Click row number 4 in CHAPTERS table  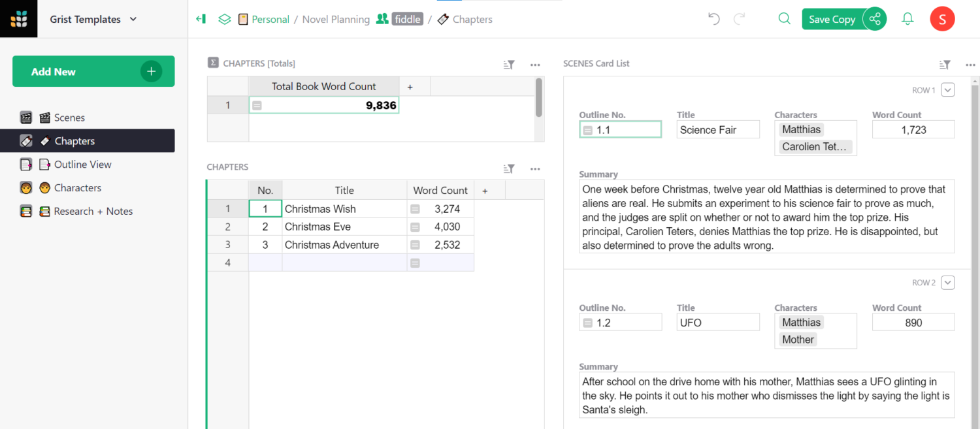tap(228, 262)
